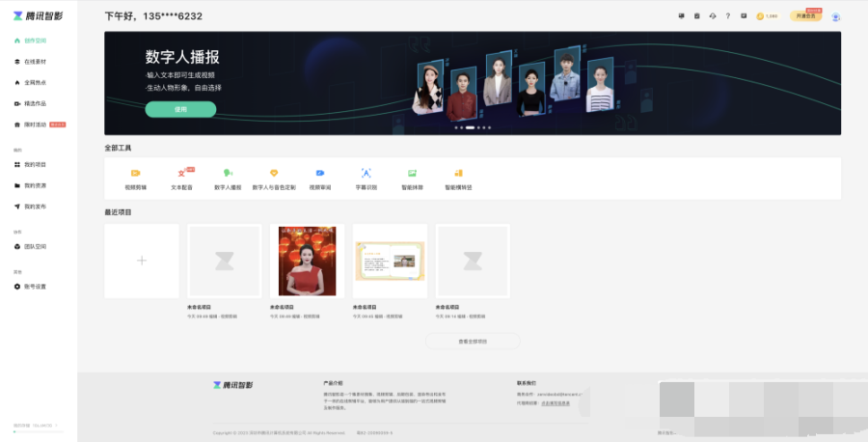The width and height of the screenshot is (868, 442).
Task: Click the storage usage bar in the sidebar
Action: click(39, 431)
